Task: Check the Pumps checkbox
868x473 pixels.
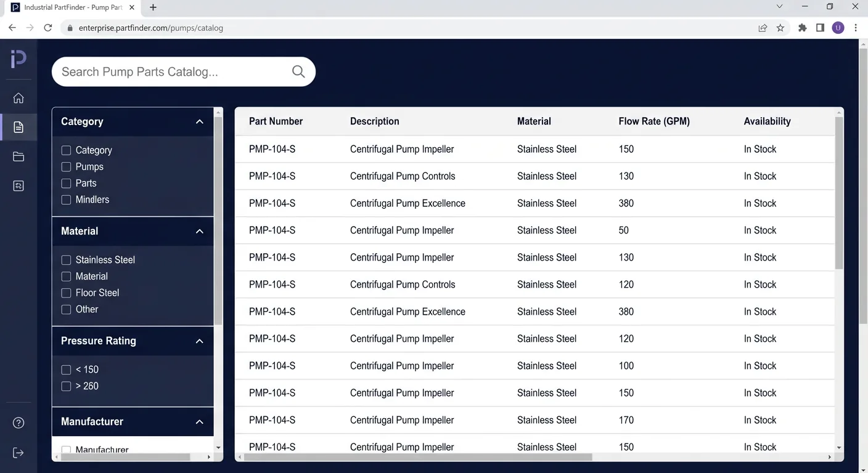Action: click(x=66, y=167)
